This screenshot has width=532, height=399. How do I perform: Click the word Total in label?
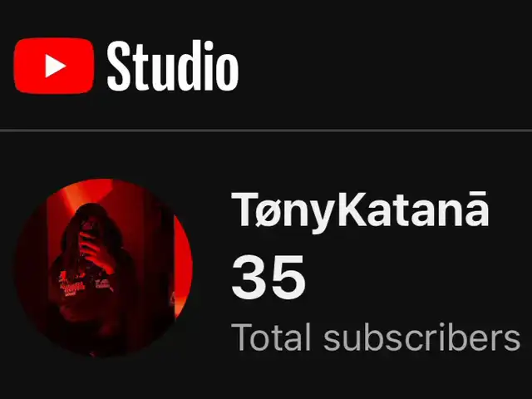coord(271,337)
